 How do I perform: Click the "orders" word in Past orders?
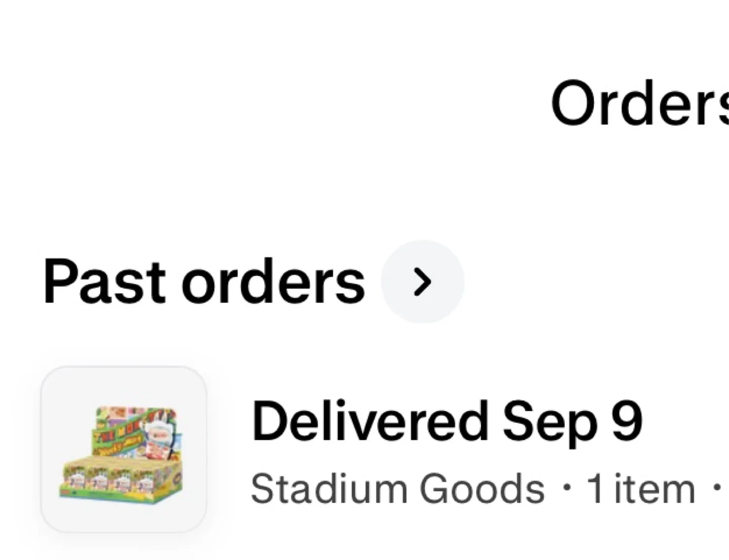coord(273,283)
